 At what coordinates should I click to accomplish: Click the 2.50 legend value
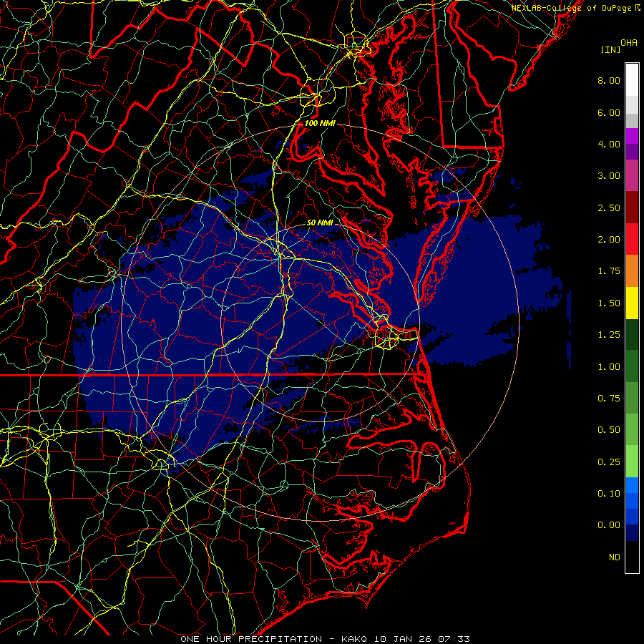coord(609,208)
